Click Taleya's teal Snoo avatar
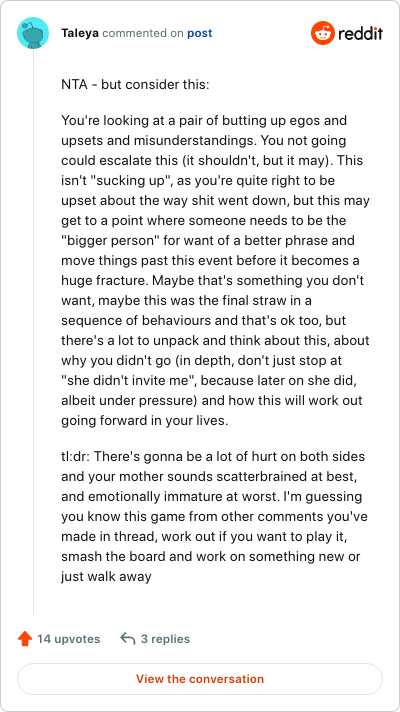Image resolution: width=400 pixels, height=712 pixels. 33,33
